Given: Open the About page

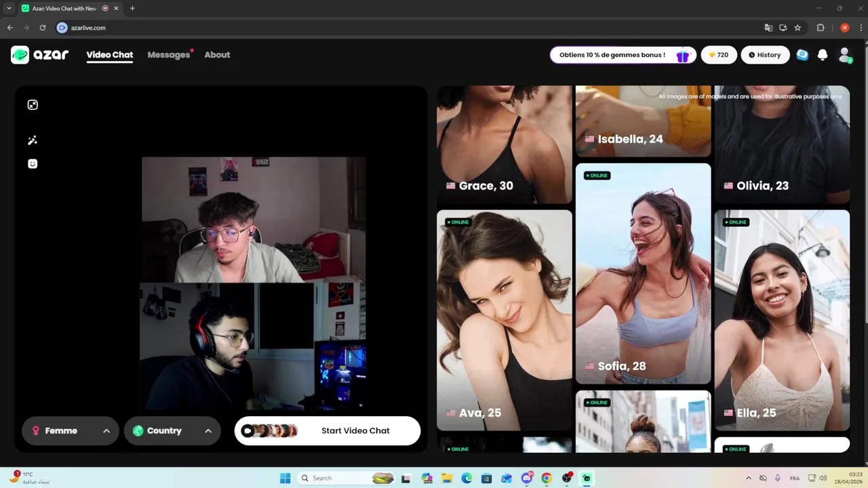Looking at the screenshot, I should coord(217,55).
